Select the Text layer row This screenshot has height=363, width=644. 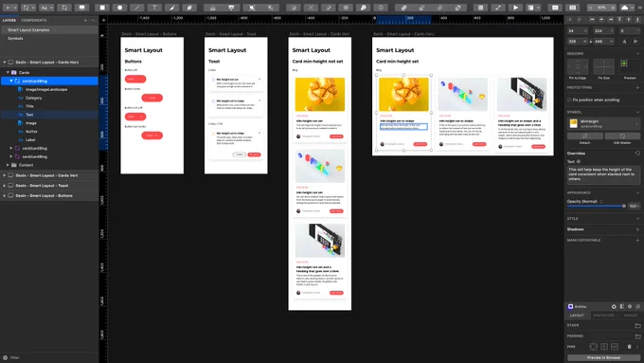[49, 115]
